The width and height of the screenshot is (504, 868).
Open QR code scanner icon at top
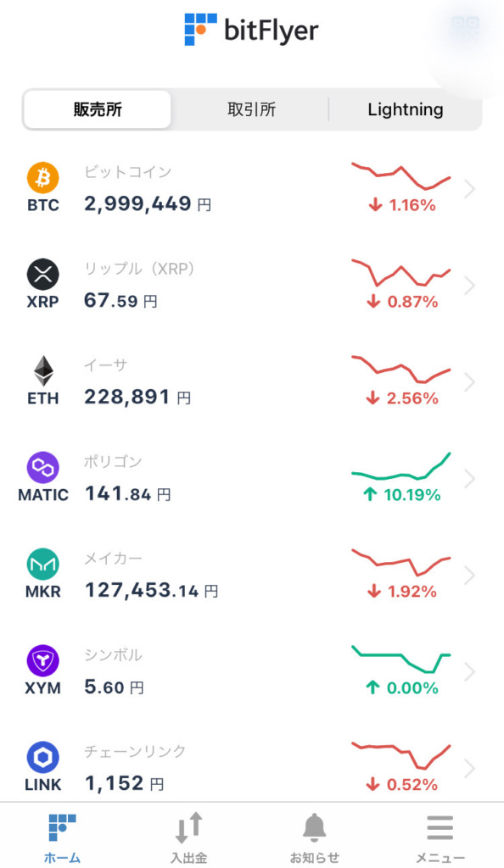(x=465, y=26)
